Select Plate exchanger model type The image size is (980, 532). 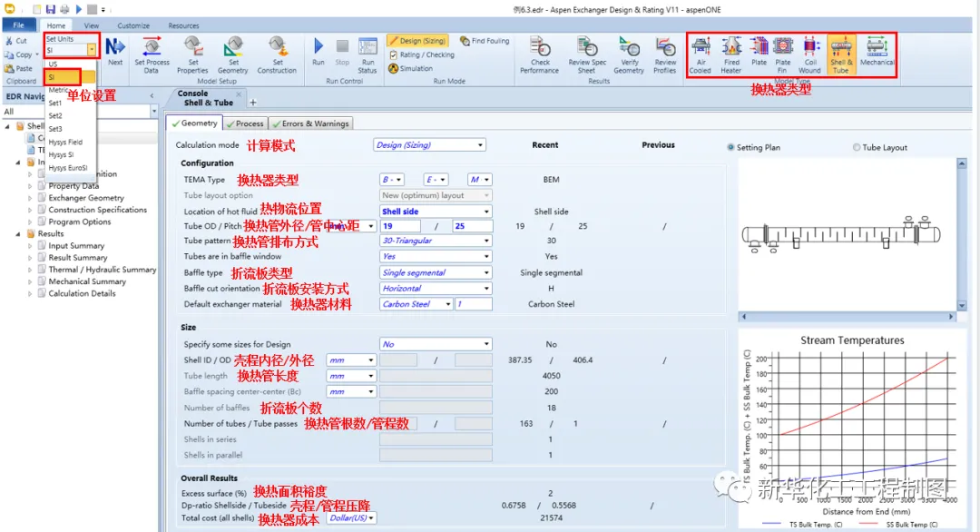pyautogui.click(x=759, y=52)
